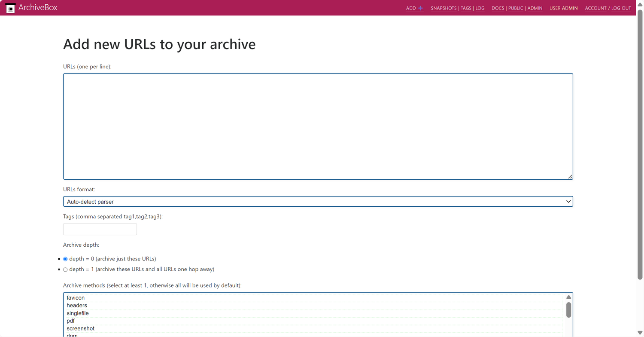
Task: Select favicon archive method
Action: point(314,298)
